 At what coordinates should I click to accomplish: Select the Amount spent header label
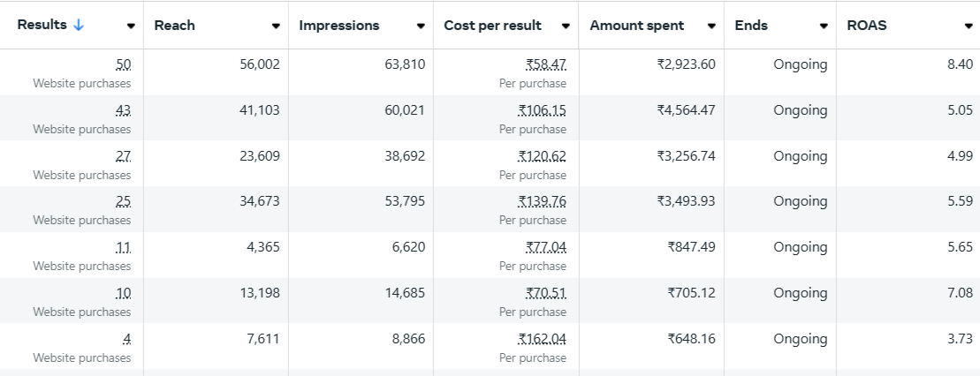coord(637,26)
